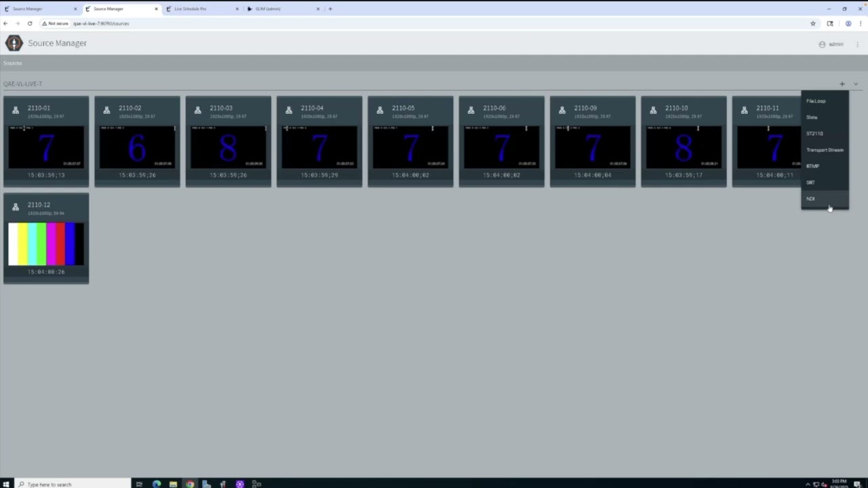Click the network icon on source 2110-12
The width and height of the screenshot is (868, 488).
[16, 207]
